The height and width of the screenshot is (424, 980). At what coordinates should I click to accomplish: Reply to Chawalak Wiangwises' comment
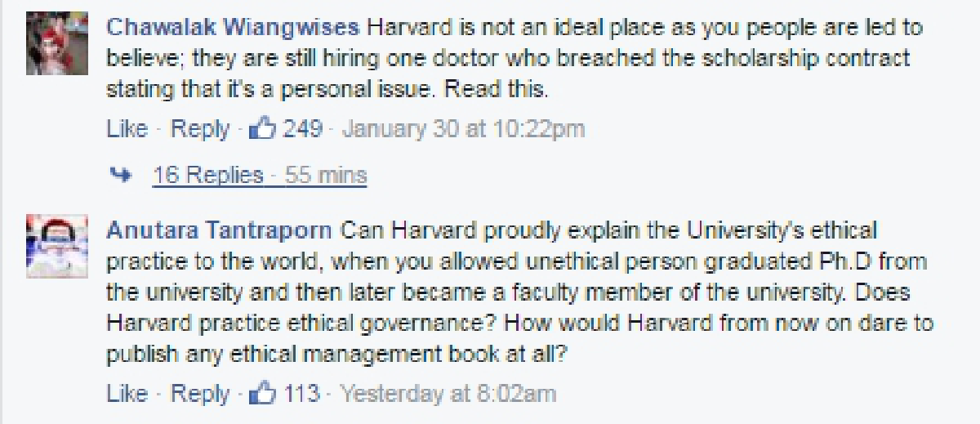198,130
